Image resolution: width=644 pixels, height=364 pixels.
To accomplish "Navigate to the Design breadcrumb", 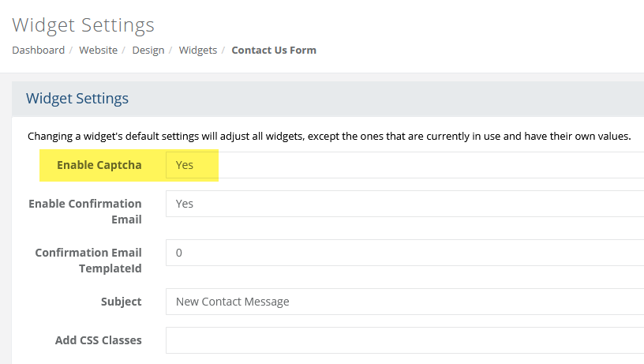I will [x=148, y=50].
